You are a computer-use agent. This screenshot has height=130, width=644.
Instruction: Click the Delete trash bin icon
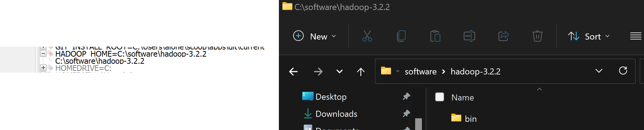pyautogui.click(x=538, y=36)
